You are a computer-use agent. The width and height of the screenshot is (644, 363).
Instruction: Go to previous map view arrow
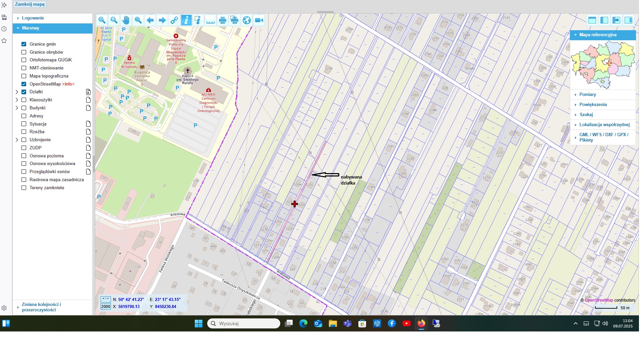pyautogui.click(x=150, y=20)
